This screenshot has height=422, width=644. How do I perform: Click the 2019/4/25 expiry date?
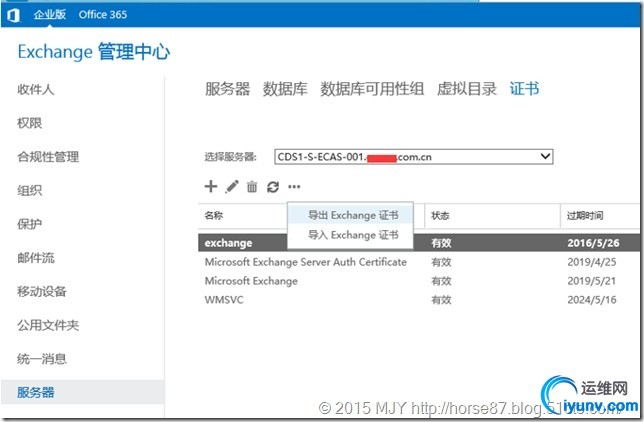coord(592,262)
